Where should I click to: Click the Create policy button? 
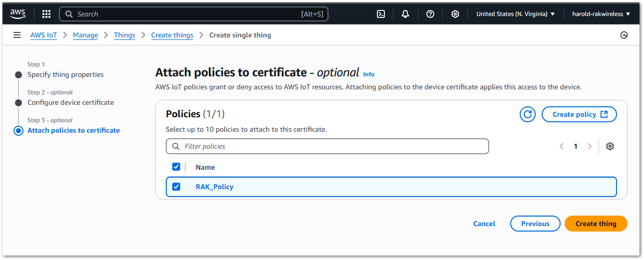(579, 114)
